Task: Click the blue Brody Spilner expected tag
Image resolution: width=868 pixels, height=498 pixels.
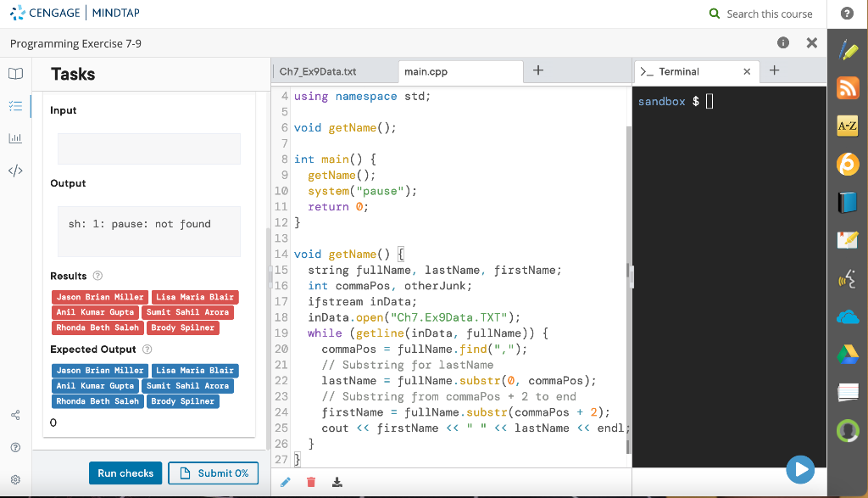Action: point(183,401)
